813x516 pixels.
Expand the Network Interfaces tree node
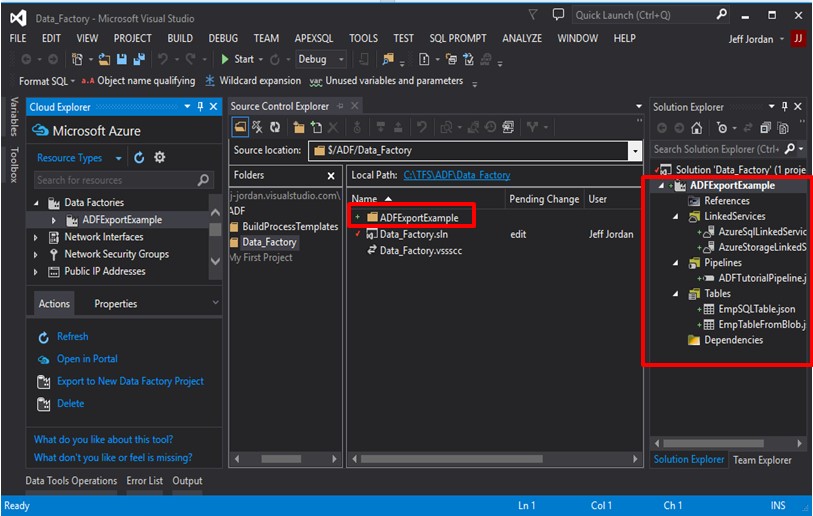37,237
